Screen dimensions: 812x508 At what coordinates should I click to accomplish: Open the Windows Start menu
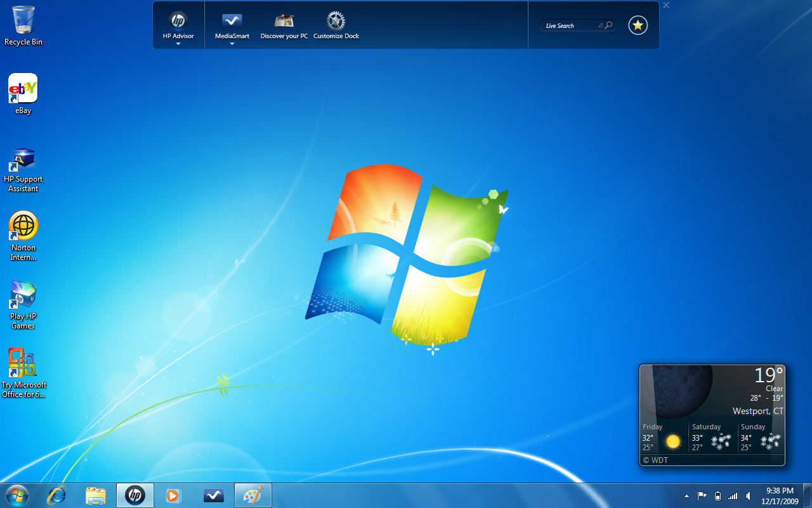[16, 495]
